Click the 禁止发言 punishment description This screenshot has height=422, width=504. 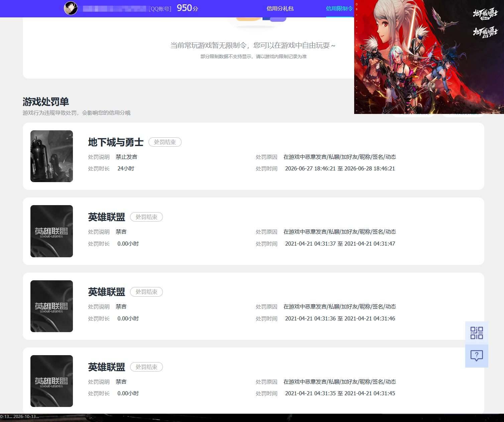pyautogui.click(x=126, y=157)
